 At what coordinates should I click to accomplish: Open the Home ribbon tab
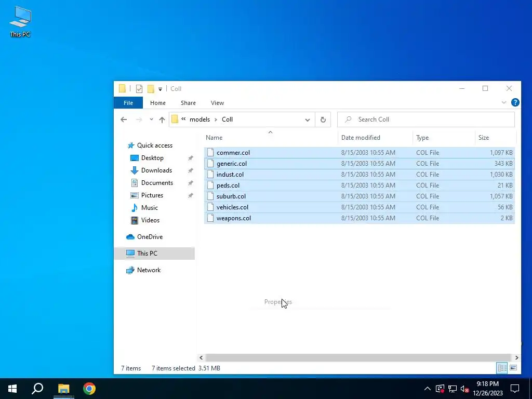click(158, 103)
